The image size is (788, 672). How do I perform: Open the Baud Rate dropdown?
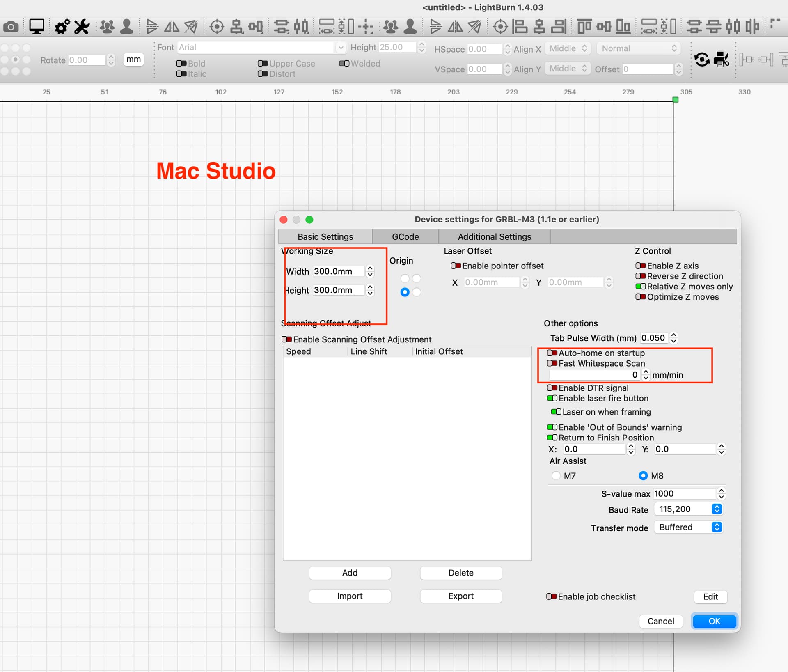[688, 509]
